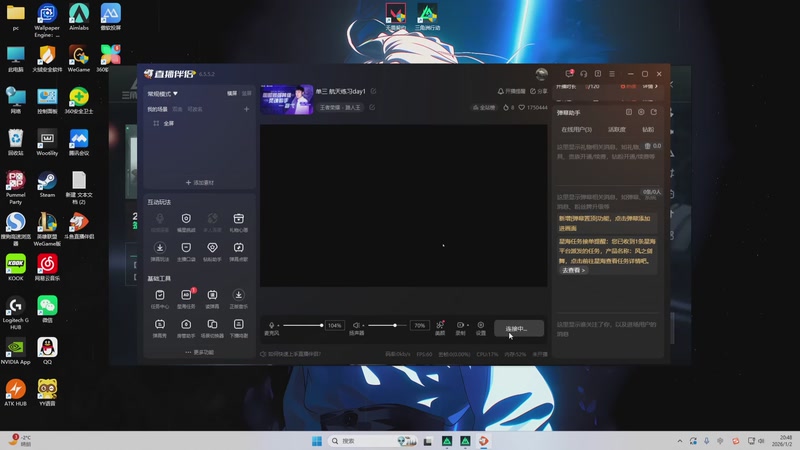Click the 1750444 likes heart counter
The image size is (800, 450).
click(x=533, y=108)
